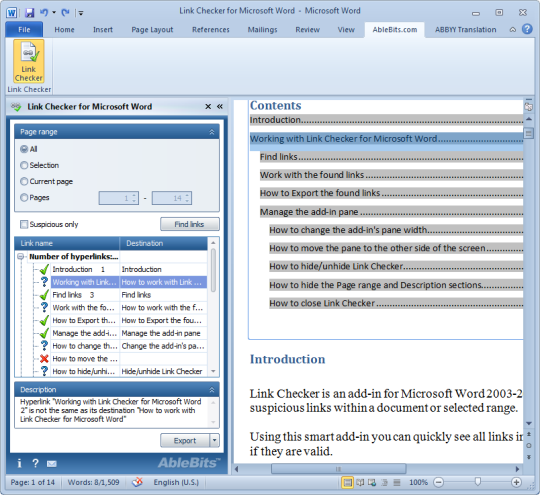Click the Save icon in quick access toolbar
540x495 pixels.
coord(30,13)
